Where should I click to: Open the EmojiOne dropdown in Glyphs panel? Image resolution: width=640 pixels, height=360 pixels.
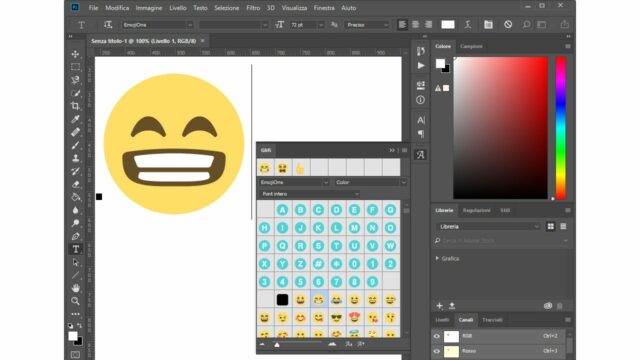(x=294, y=182)
